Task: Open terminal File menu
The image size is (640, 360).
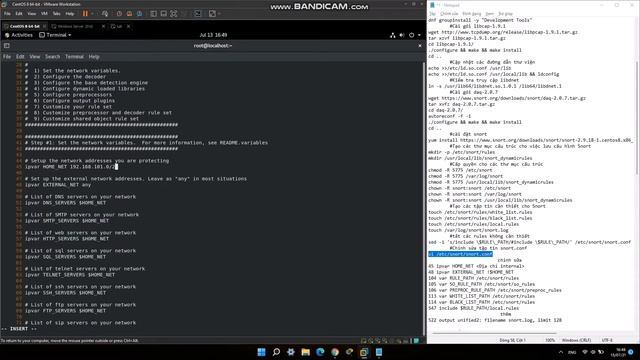Action: pos(7,57)
